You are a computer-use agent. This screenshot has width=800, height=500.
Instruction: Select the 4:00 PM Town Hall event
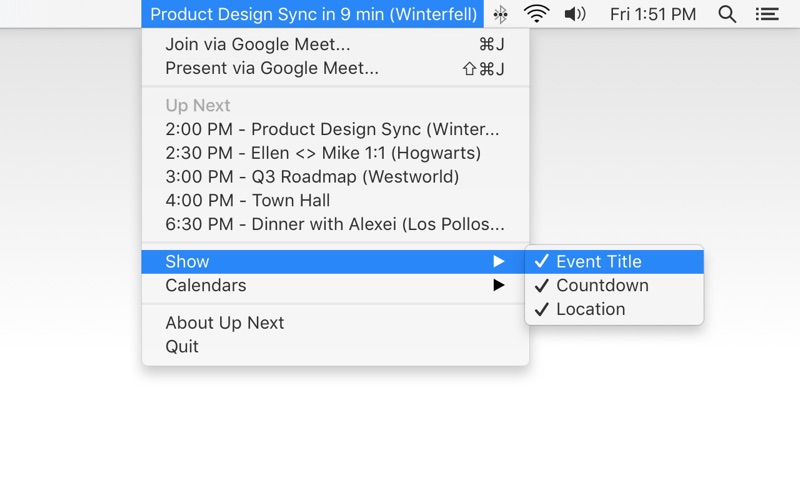point(335,201)
